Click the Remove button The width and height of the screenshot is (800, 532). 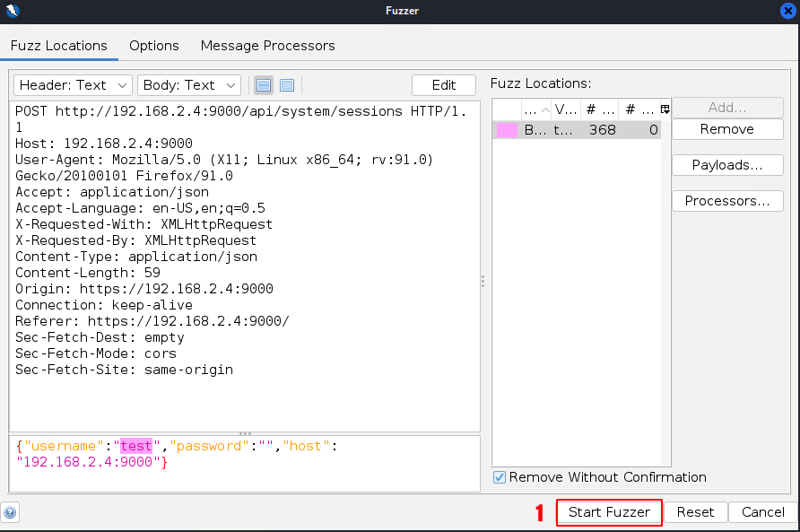click(726, 129)
